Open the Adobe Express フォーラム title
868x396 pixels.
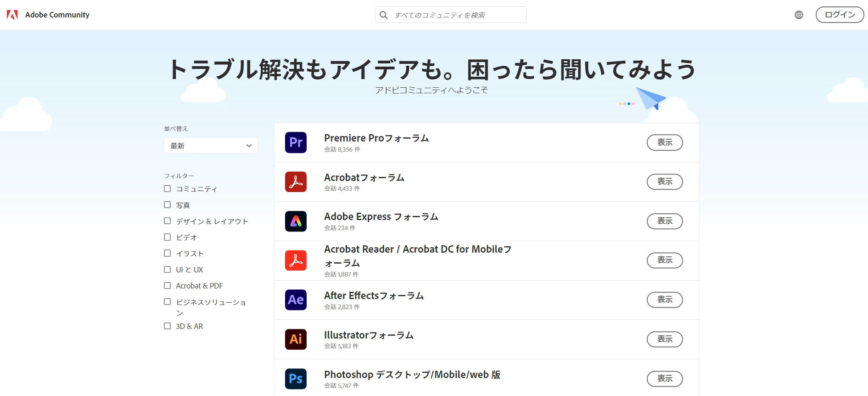pyautogui.click(x=381, y=216)
